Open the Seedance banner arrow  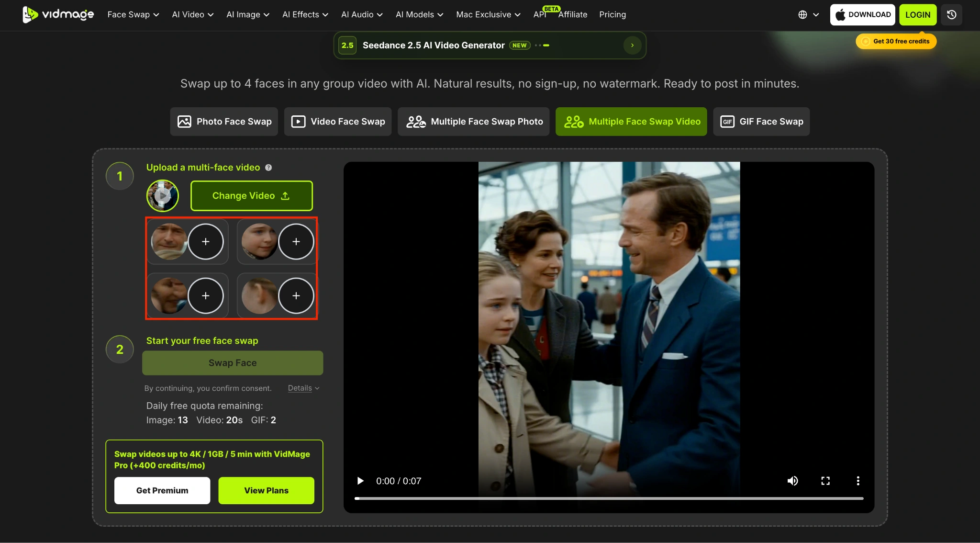(x=632, y=45)
